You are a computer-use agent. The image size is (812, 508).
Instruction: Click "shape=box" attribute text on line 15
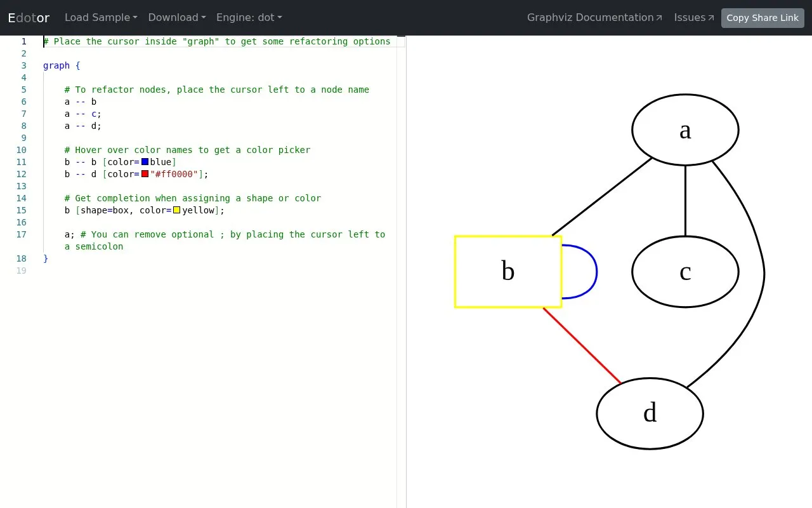coord(105,210)
